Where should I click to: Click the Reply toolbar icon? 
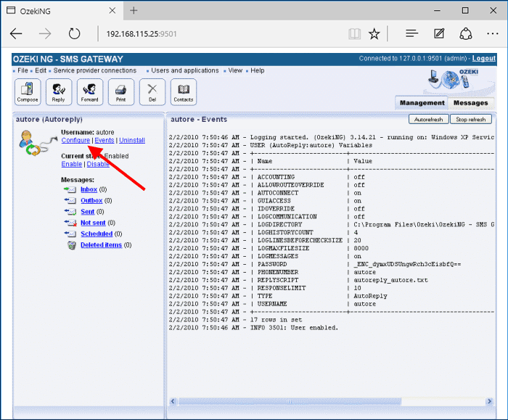tap(59, 92)
